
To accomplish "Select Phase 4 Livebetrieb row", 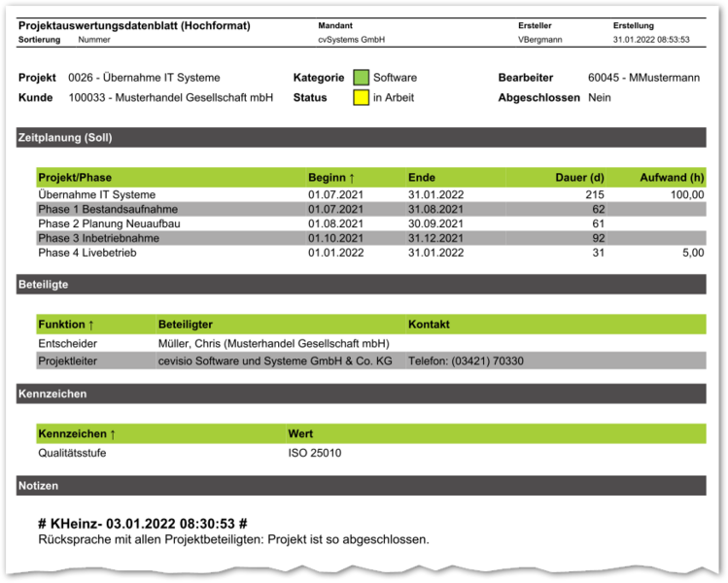I will pos(371,253).
